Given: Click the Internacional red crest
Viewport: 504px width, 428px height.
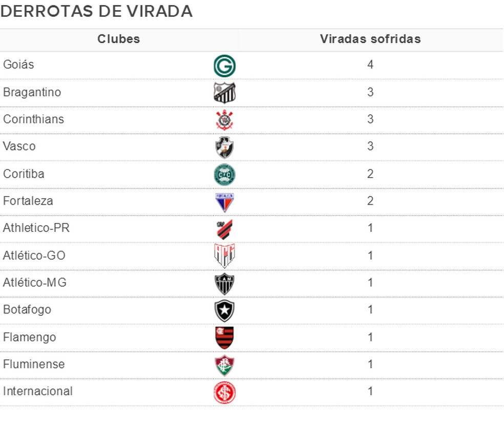Looking at the screenshot, I should (x=224, y=392).
